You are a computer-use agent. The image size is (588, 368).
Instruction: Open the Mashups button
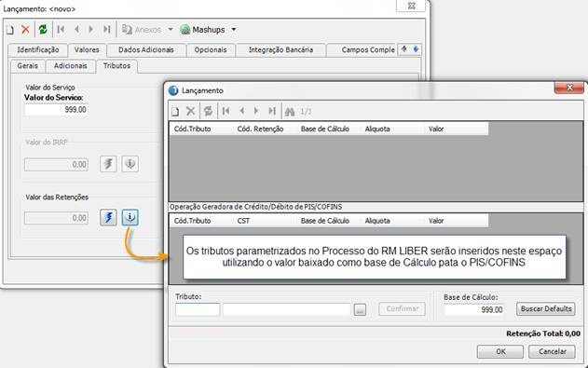pyautogui.click(x=202, y=30)
